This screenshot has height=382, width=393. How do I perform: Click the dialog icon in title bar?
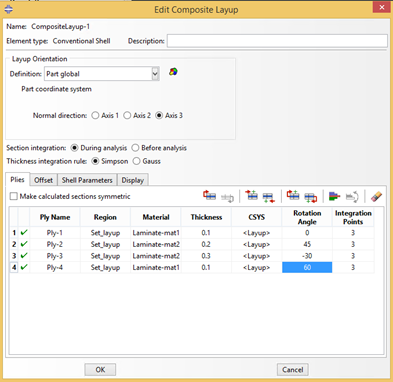click(9, 9)
